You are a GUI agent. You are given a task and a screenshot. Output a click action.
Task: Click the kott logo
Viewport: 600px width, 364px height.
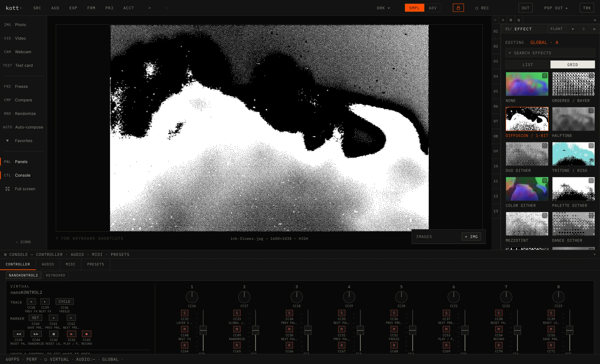click(13, 8)
